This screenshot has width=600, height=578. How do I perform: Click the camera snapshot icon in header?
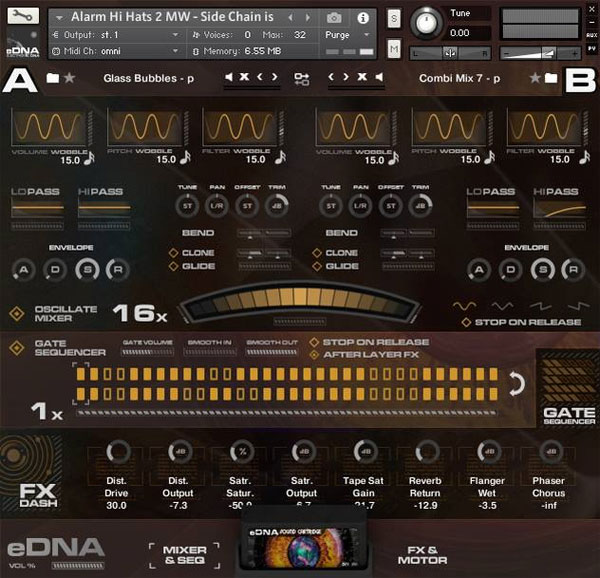(x=334, y=18)
